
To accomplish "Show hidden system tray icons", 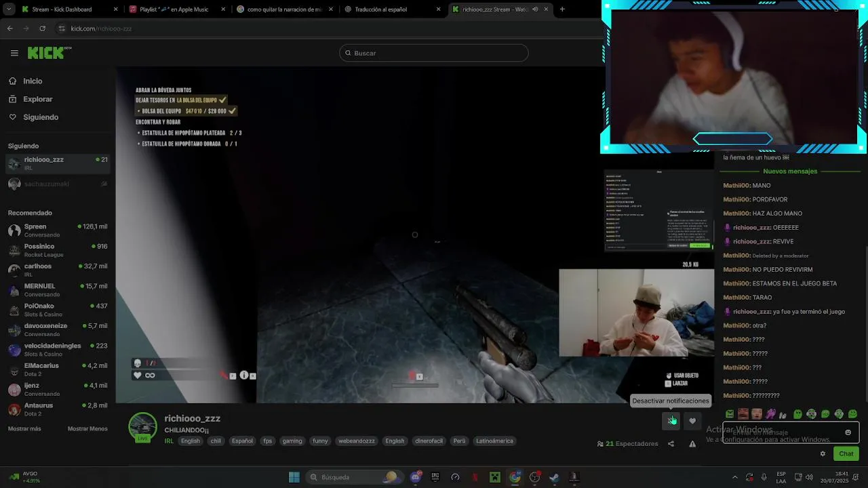I will click(x=735, y=477).
